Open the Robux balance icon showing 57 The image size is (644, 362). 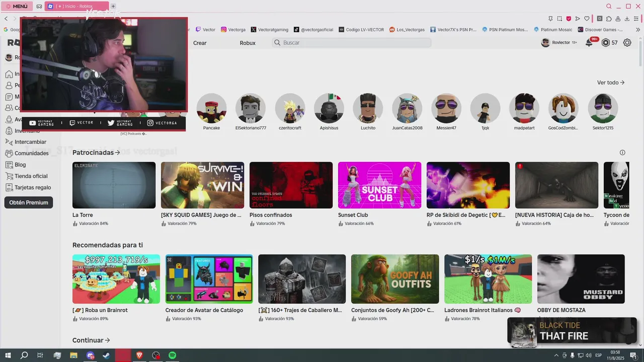[x=606, y=43]
